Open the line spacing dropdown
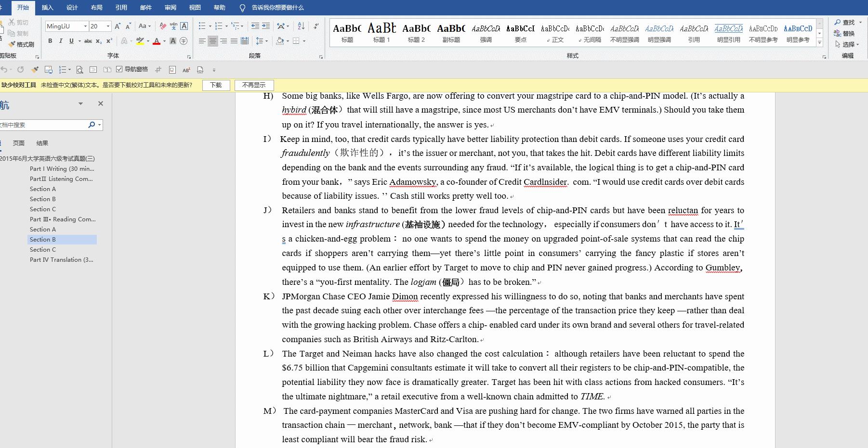 (262, 41)
